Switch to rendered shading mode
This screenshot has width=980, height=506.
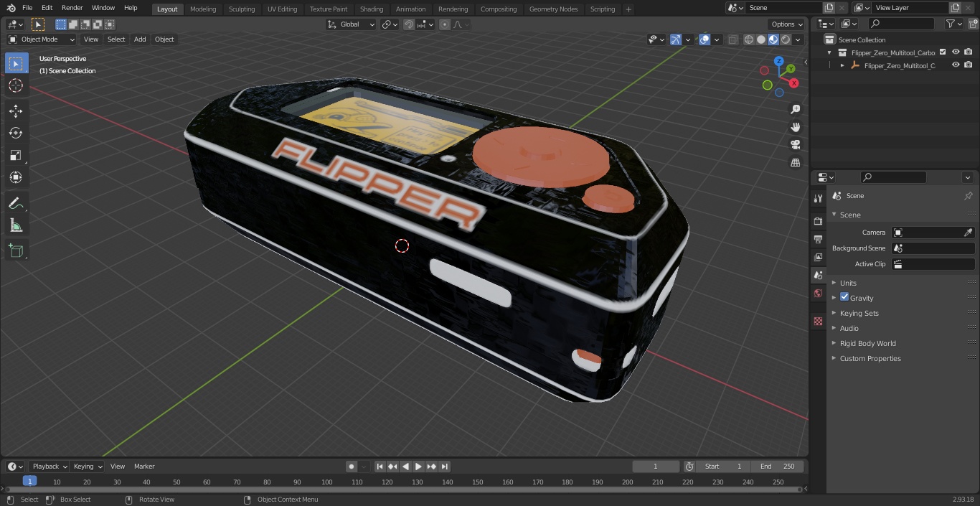(786, 39)
